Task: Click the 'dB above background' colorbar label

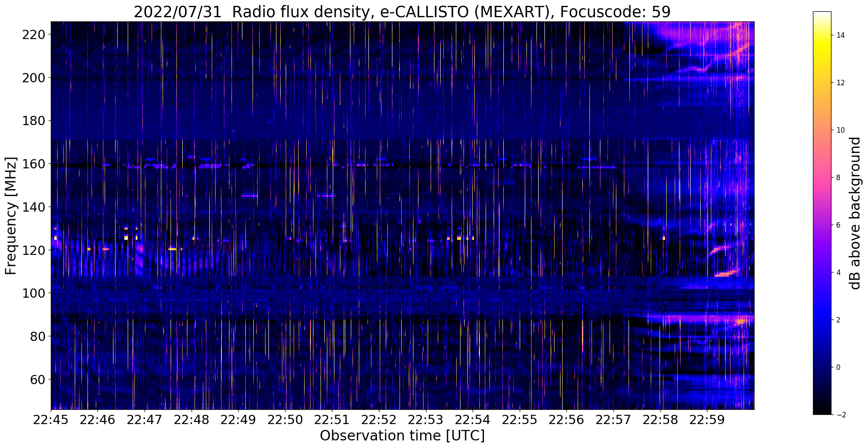Action: [x=855, y=213]
